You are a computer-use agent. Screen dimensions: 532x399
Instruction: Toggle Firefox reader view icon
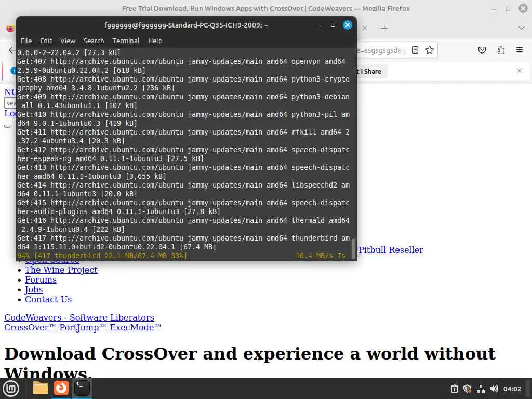pos(415,50)
